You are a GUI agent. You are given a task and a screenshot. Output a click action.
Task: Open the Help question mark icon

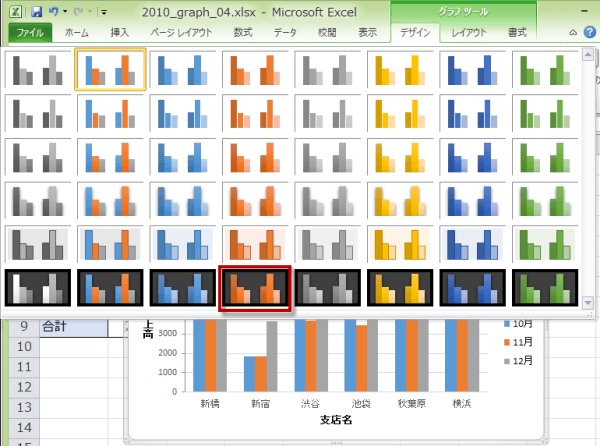[x=586, y=32]
